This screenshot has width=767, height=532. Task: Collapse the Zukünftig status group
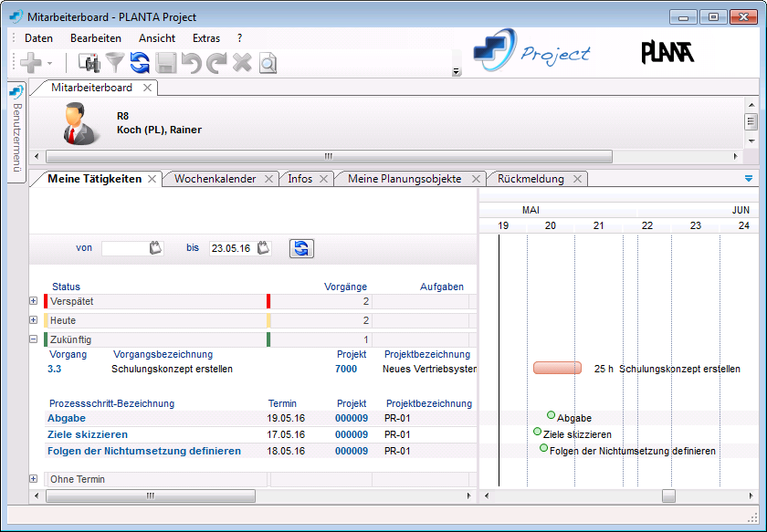point(34,339)
